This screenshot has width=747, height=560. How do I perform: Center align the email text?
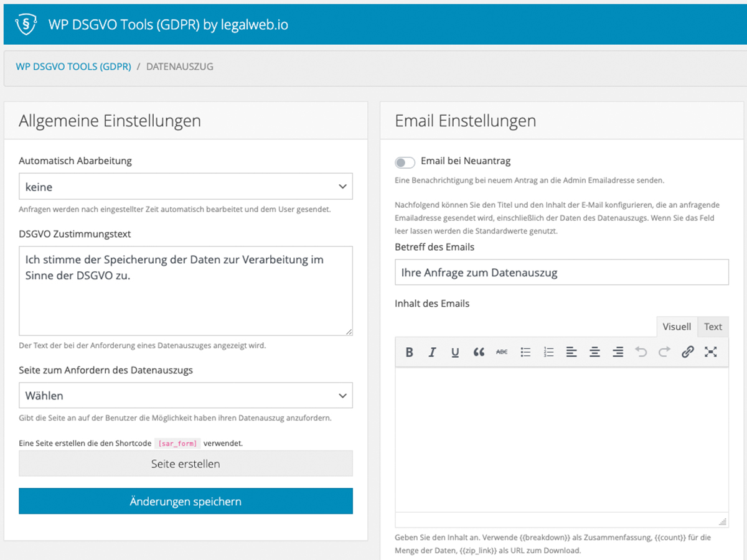(594, 352)
